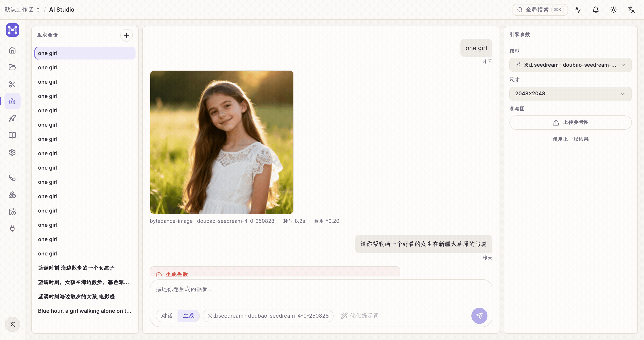Viewport: 644px width, 340px height.
Task: Click the app logo icon in sidebar
Action: [x=13, y=30]
